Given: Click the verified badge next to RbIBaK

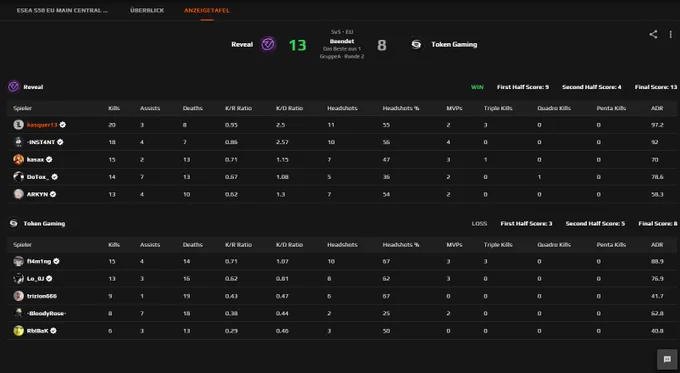Looking at the screenshot, I should (53, 330).
